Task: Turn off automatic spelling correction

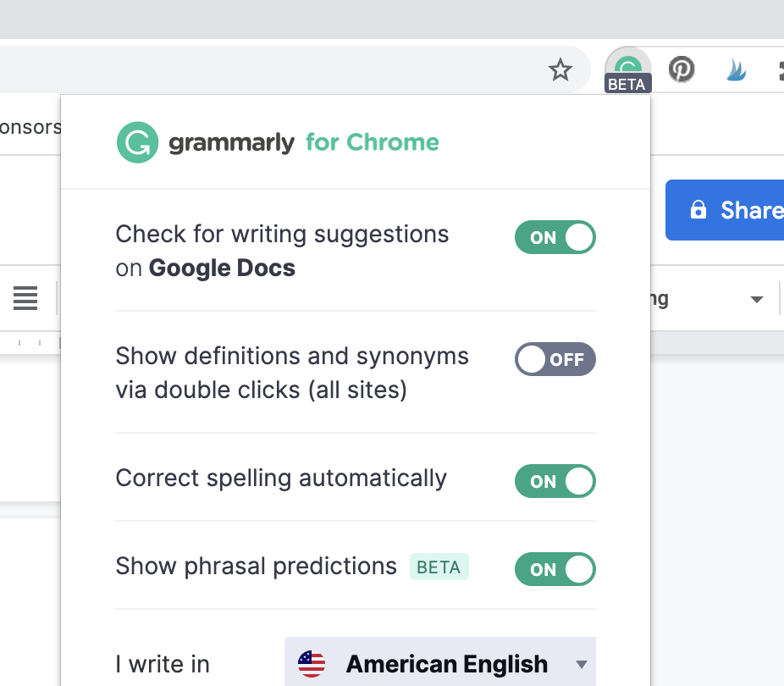Action: point(555,481)
